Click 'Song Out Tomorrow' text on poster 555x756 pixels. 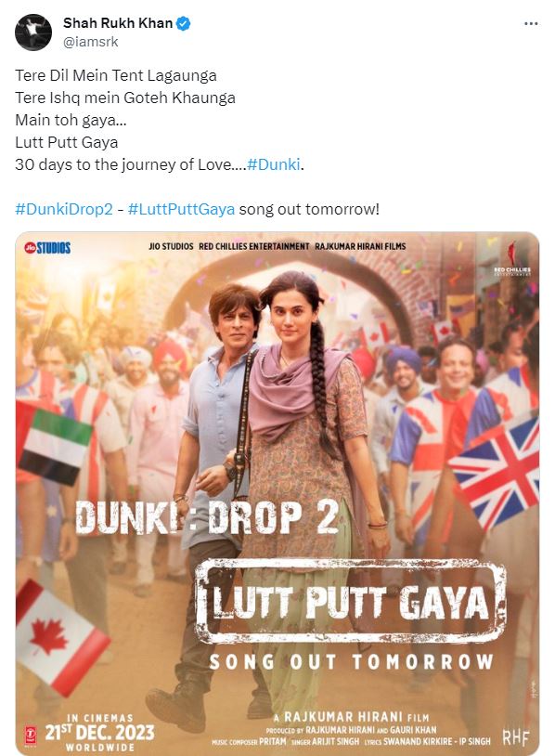pyautogui.click(x=351, y=662)
